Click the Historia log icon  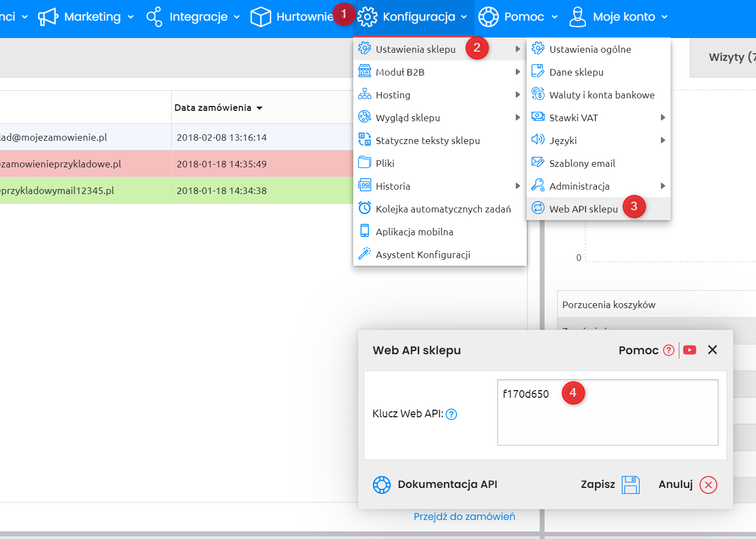click(x=365, y=185)
